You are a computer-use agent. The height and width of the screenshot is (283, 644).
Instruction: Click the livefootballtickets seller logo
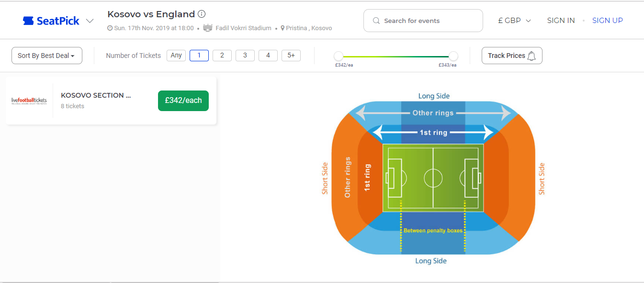click(29, 101)
